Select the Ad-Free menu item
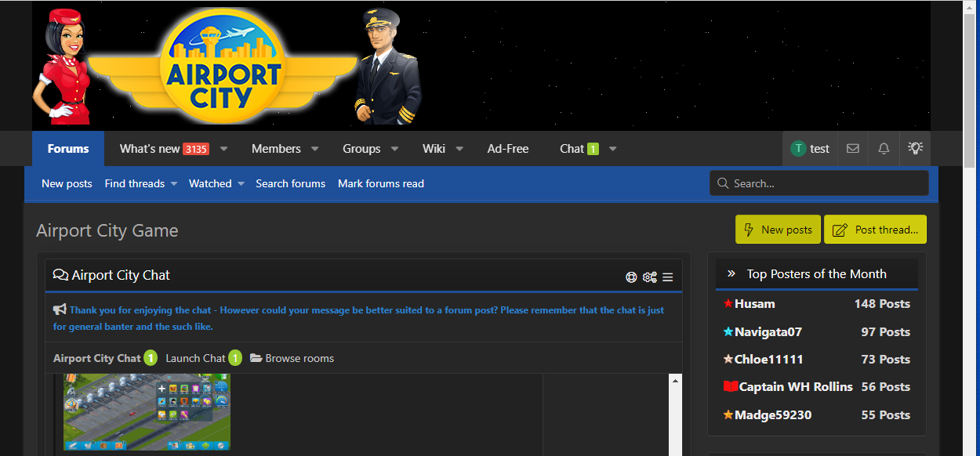Image resolution: width=980 pixels, height=456 pixels. tap(508, 149)
